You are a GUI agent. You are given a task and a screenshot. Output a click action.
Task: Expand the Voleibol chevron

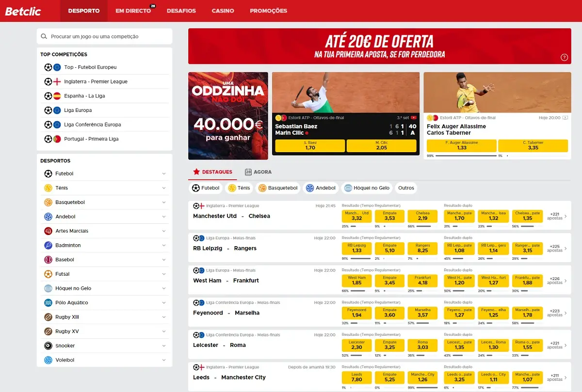click(164, 360)
